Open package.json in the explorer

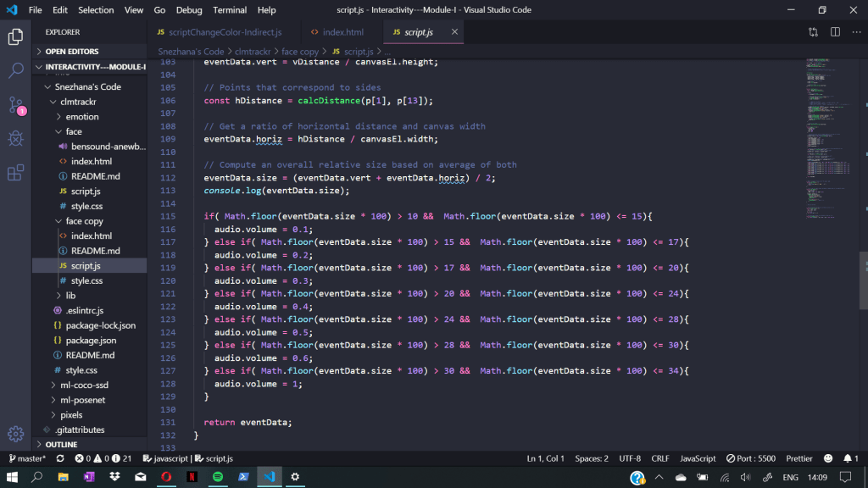(x=91, y=341)
